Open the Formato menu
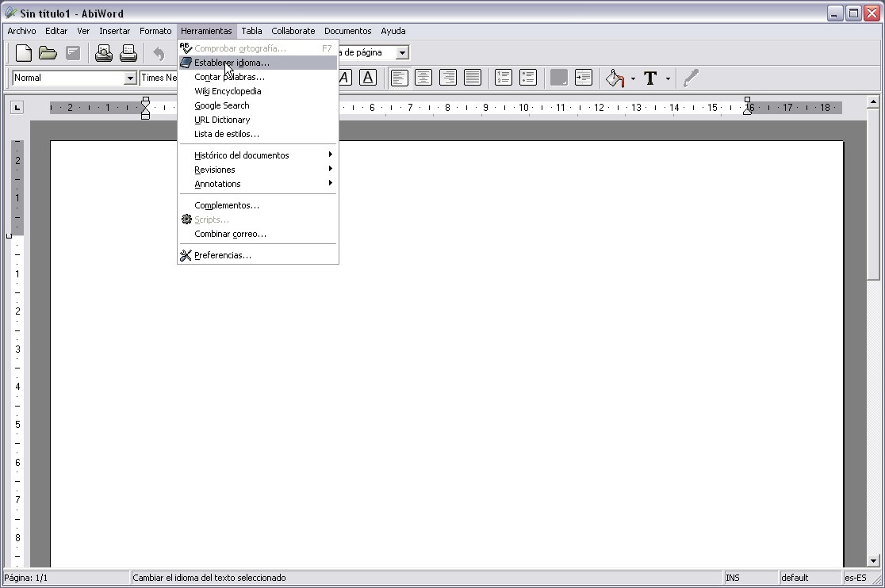This screenshot has height=588, width=885. (x=155, y=31)
